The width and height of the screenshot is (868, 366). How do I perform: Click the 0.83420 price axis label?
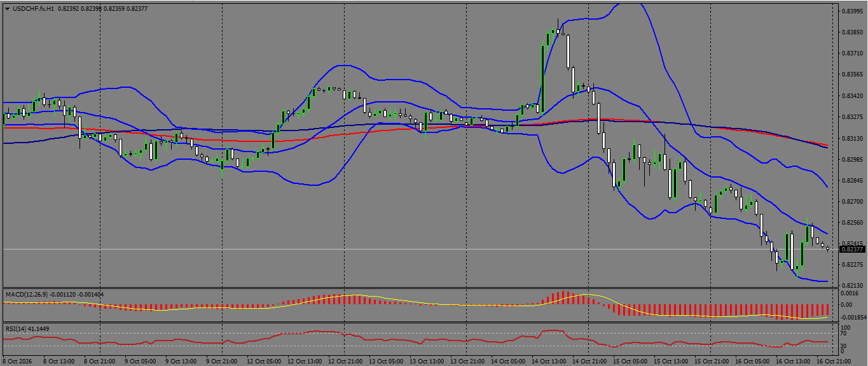(x=852, y=95)
